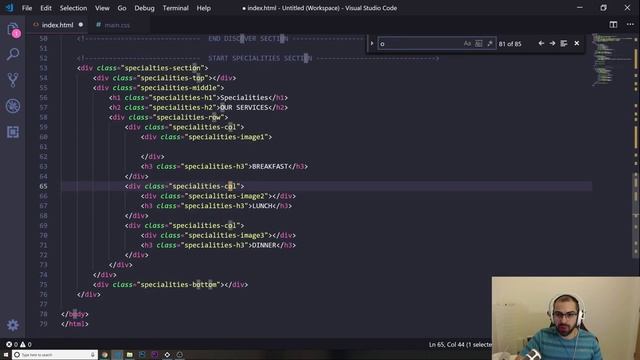Click the 81 of 85 match count

tap(510, 44)
